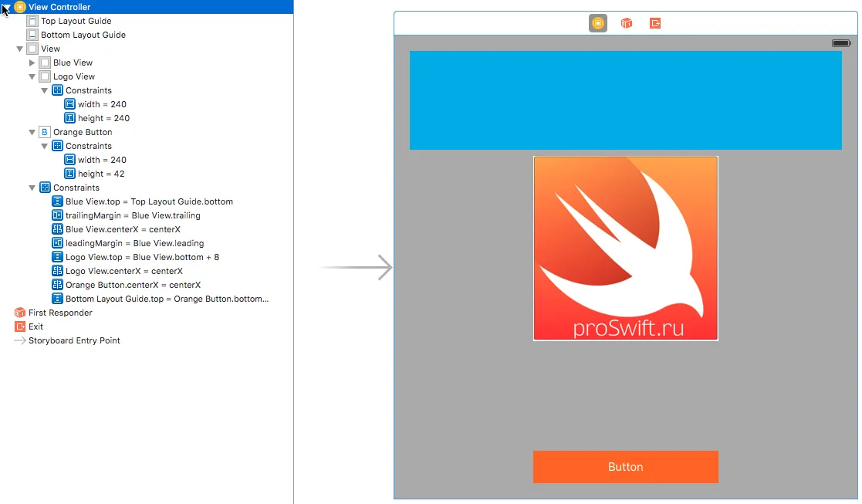Select the View Controller row in outline
This screenshot has width=862, height=504.
pos(147,7)
